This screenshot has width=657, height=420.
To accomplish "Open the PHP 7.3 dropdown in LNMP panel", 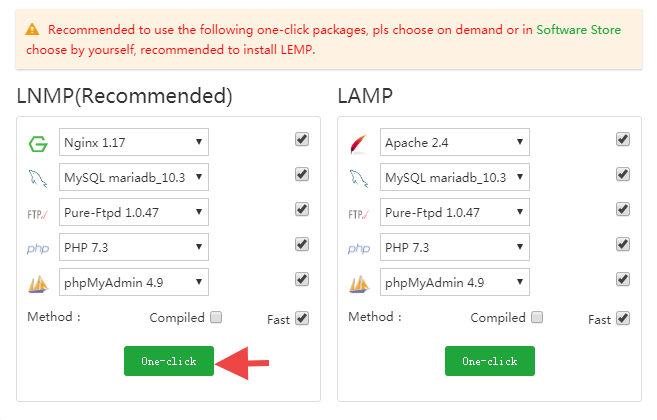I will tap(134, 247).
